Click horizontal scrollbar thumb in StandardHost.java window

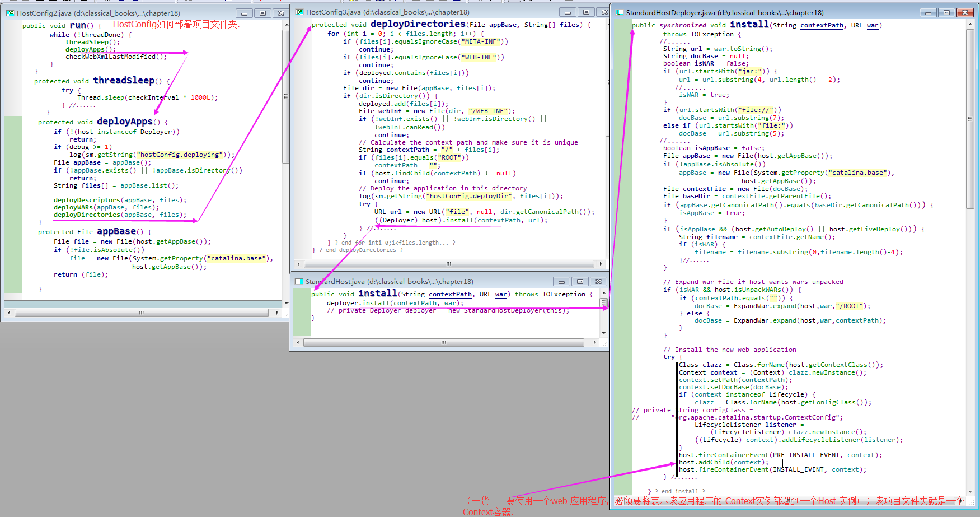click(x=444, y=342)
